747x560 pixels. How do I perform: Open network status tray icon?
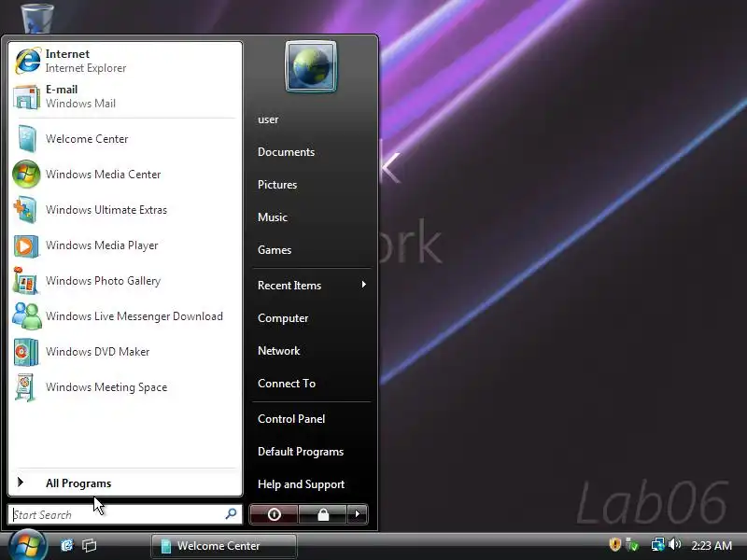tap(658, 544)
